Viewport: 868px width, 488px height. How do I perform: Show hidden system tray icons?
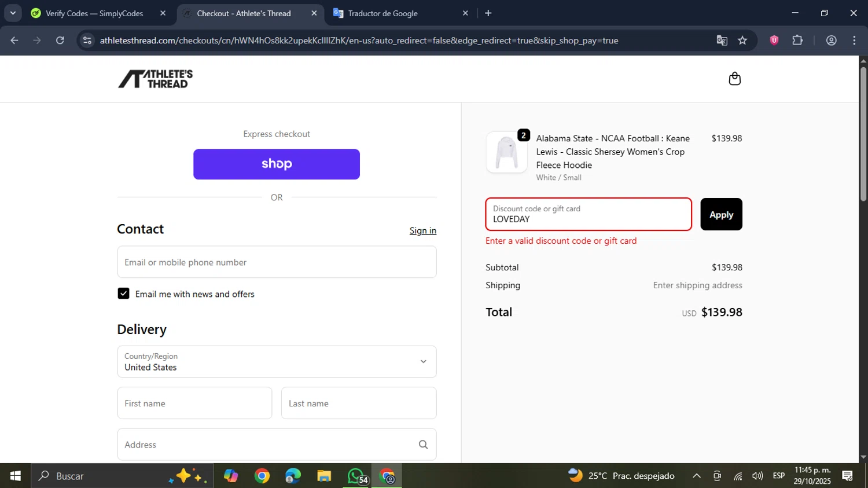[697, 476]
